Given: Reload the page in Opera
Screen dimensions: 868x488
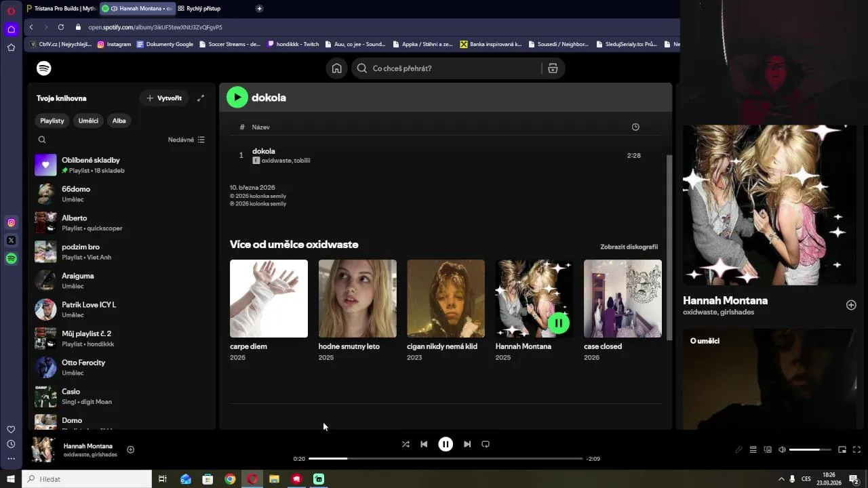Looking at the screenshot, I should [61, 27].
